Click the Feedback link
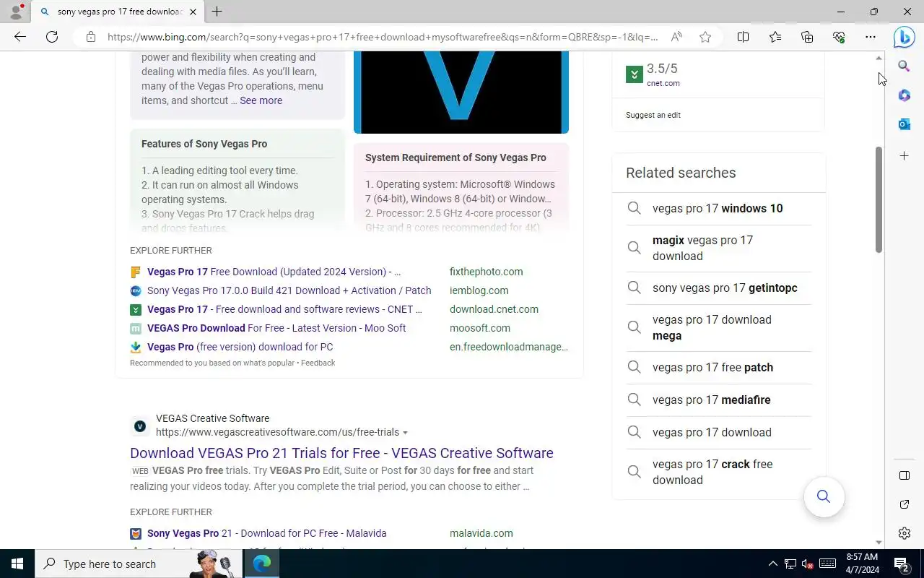924x578 pixels. [318, 363]
